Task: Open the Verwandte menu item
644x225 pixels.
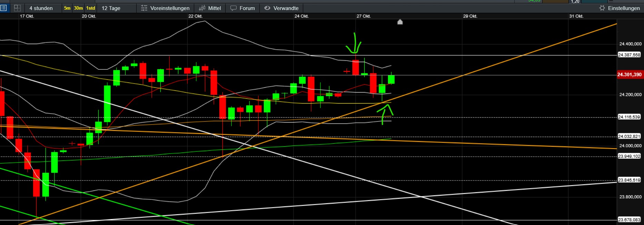Action: 281,8
